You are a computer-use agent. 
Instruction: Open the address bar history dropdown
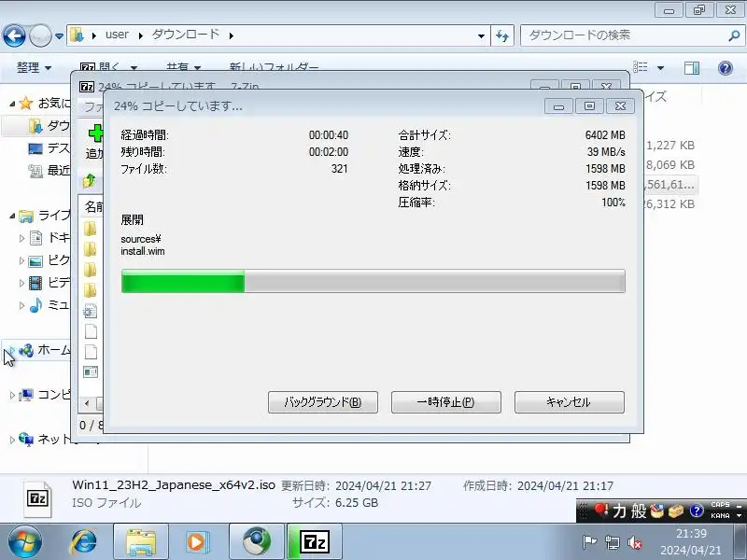click(x=481, y=35)
